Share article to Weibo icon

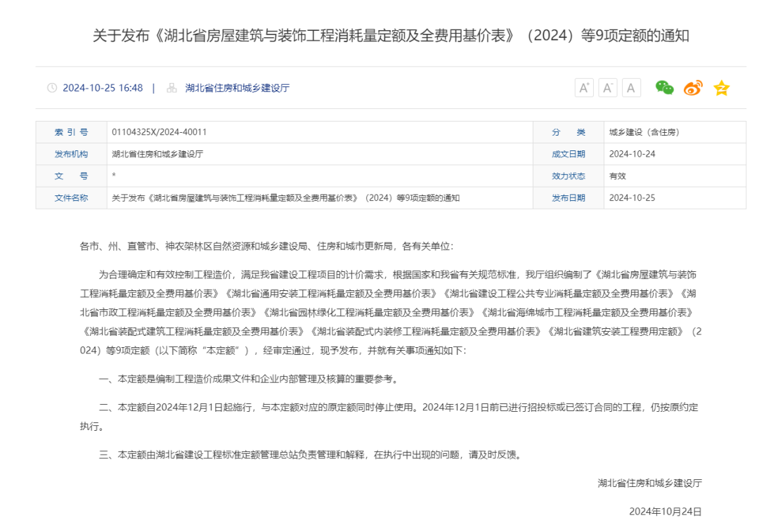click(x=693, y=88)
